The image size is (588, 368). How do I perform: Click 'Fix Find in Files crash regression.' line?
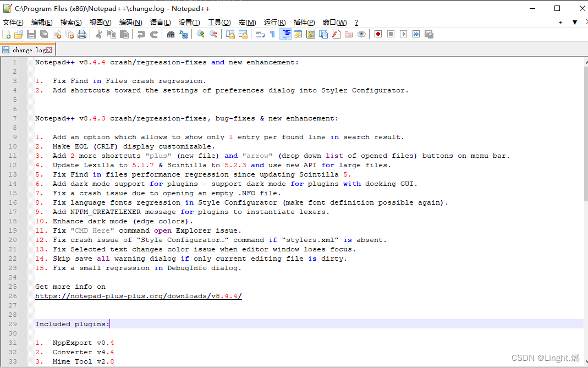click(129, 81)
